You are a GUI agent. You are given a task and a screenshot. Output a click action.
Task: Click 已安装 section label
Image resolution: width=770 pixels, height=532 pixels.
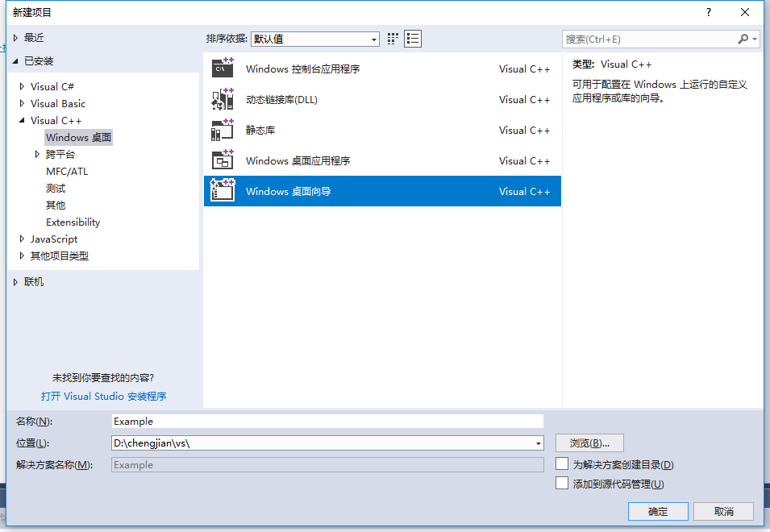[39, 61]
